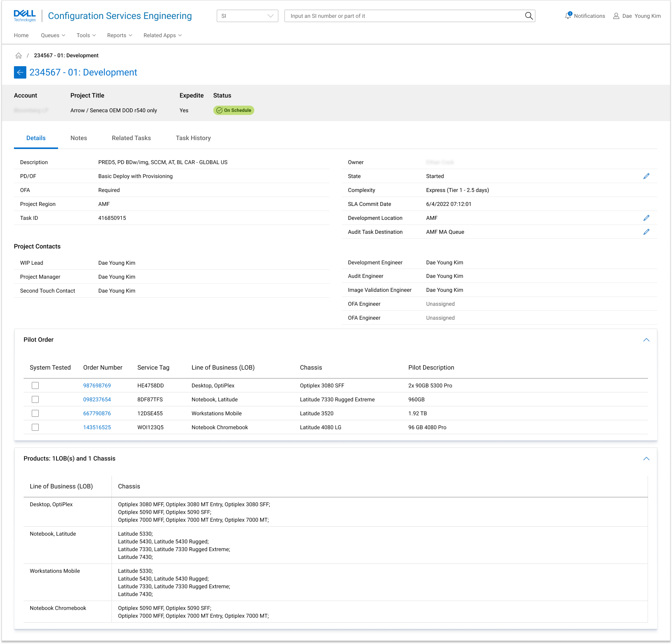
Task: Check System Tested for order 987698769
Action: (35, 385)
